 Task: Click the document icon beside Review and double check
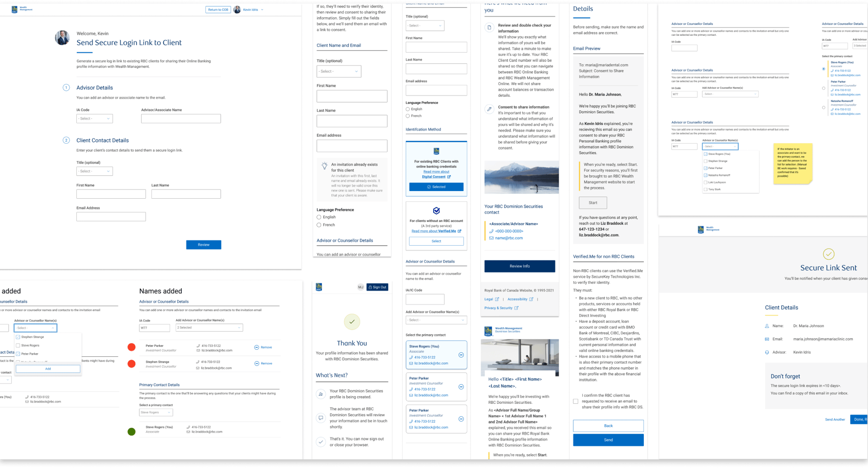(489, 28)
